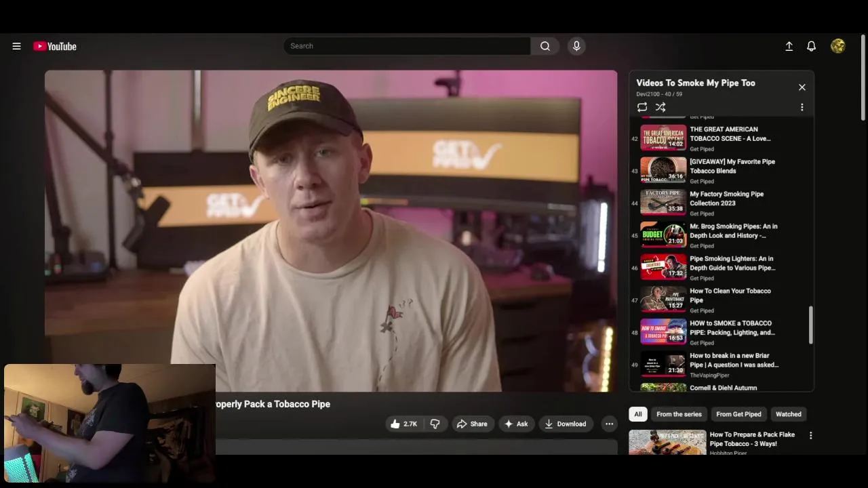The height and width of the screenshot is (488, 868).
Task: Open Pipe Smoking Lighters thumbnail
Action: pos(663,267)
